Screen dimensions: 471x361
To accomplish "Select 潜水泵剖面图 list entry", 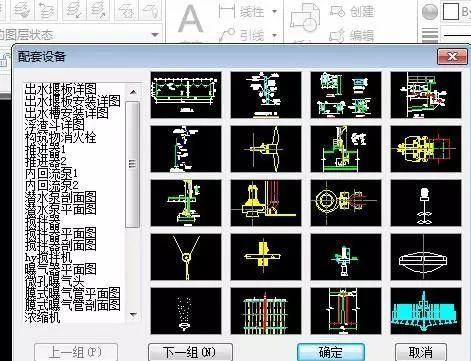I will click(61, 197).
